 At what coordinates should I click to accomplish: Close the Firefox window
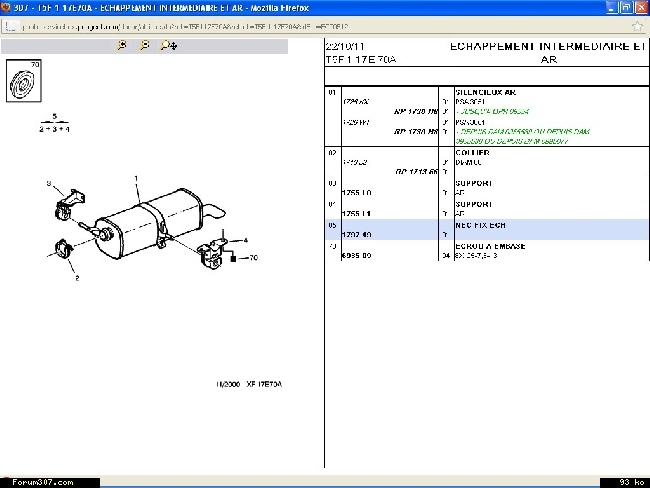tap(641, 7)
